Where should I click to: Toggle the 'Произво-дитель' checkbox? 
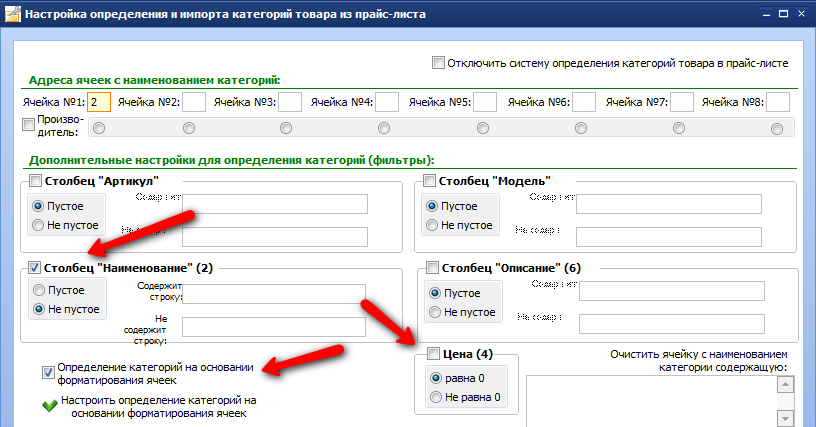tap(28, 125)
